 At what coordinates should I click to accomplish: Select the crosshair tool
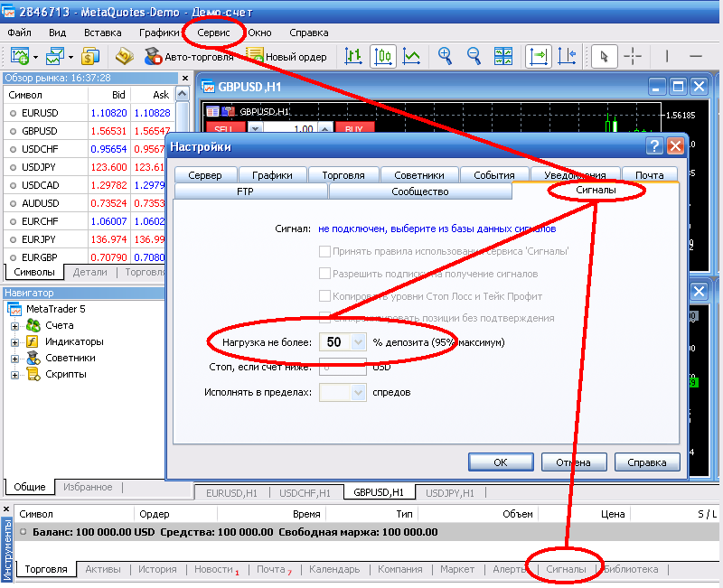click(x=633, y=56)
